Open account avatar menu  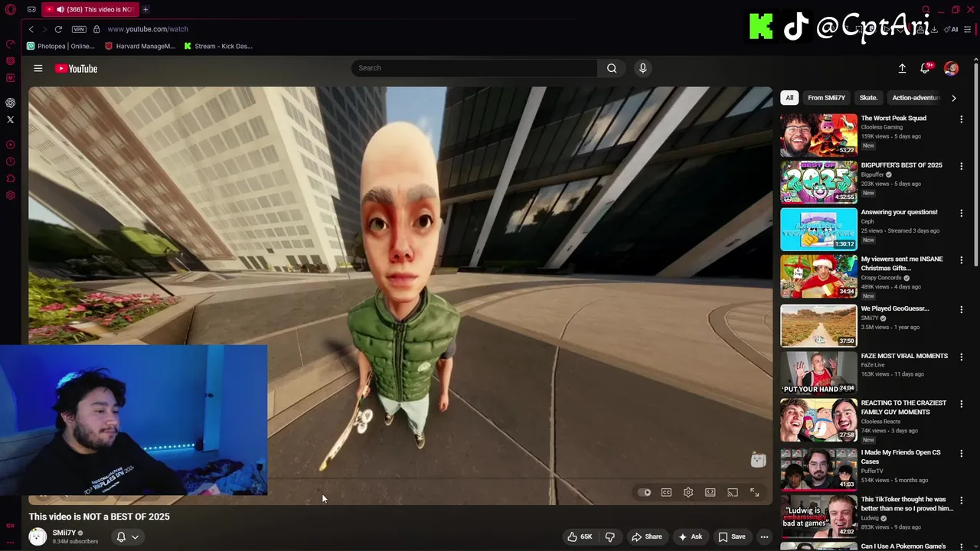(x=951, y=69)
